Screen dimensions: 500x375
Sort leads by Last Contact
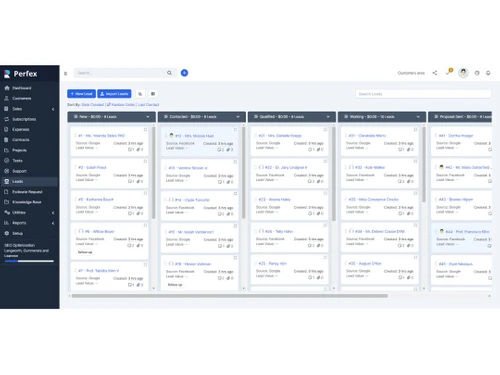pos(148,105)
